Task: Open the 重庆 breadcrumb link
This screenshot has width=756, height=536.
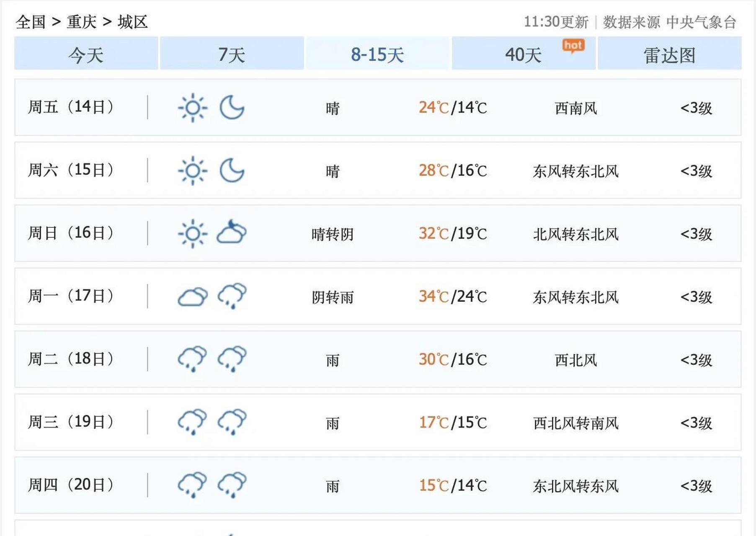Action: [x=80, y=22]
